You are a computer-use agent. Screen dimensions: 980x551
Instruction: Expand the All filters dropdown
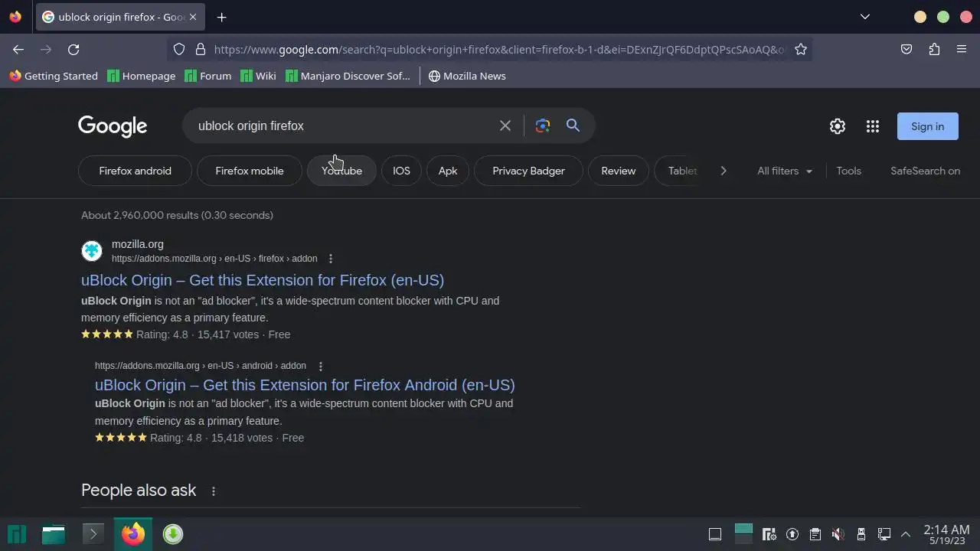click(x=785, y=171)
